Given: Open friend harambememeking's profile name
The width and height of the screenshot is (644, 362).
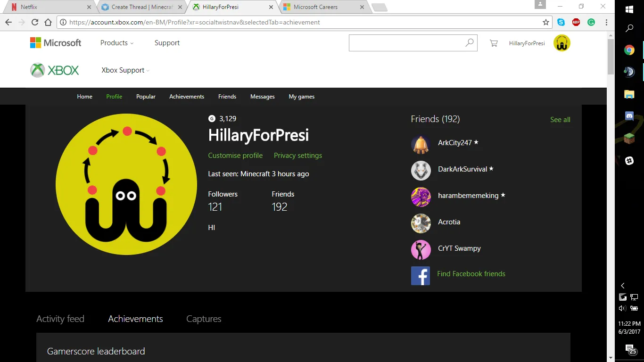Looking at the screenshot, I should point(468,196).
